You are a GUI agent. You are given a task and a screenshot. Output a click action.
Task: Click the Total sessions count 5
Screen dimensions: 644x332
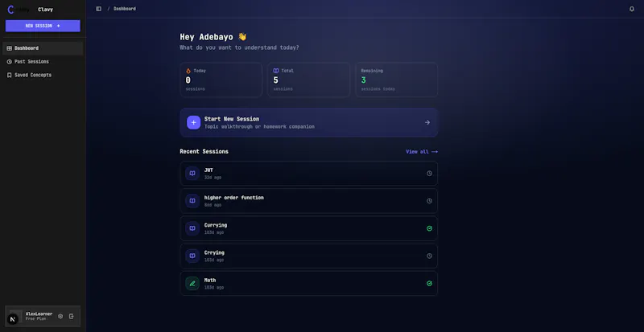pos(275,80)
